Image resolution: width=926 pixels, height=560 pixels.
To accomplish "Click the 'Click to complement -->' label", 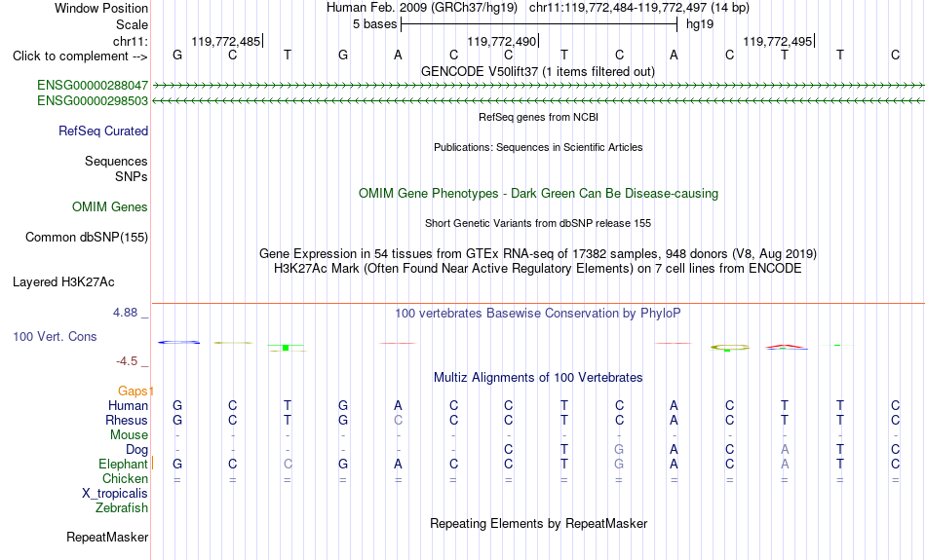I will (x=80, y=56).
